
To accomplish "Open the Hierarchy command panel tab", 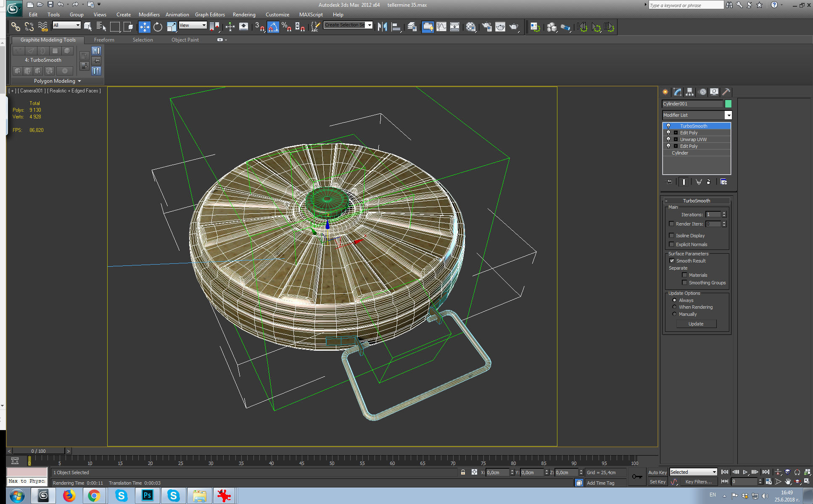I will click(x=689, y=92).
